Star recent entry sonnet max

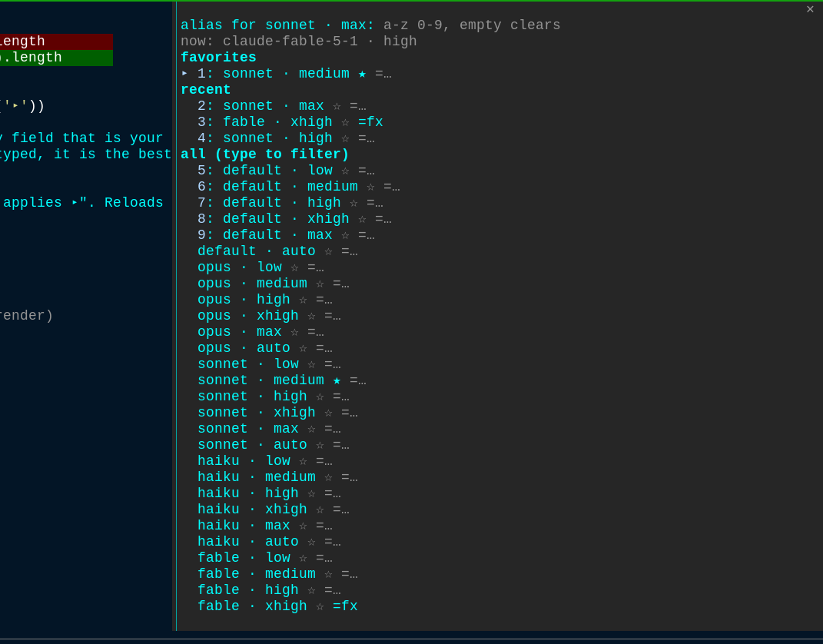pos(337,106)
